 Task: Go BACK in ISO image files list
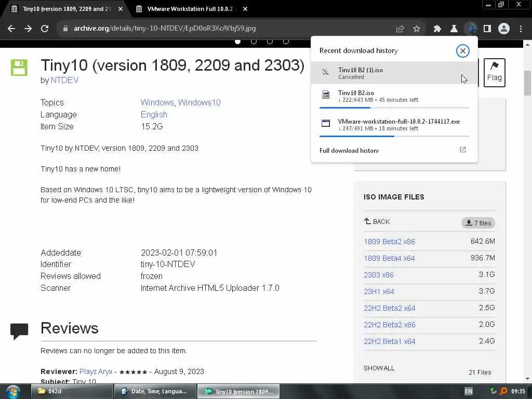coord(377,221)
